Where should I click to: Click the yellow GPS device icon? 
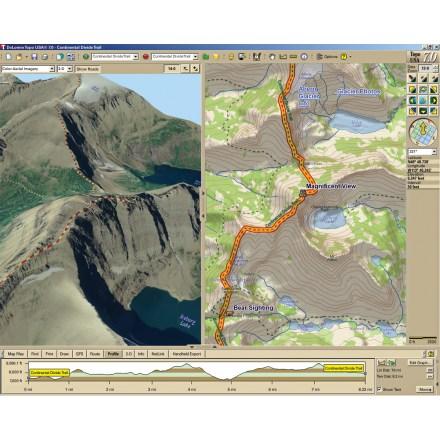coord(231,57)
